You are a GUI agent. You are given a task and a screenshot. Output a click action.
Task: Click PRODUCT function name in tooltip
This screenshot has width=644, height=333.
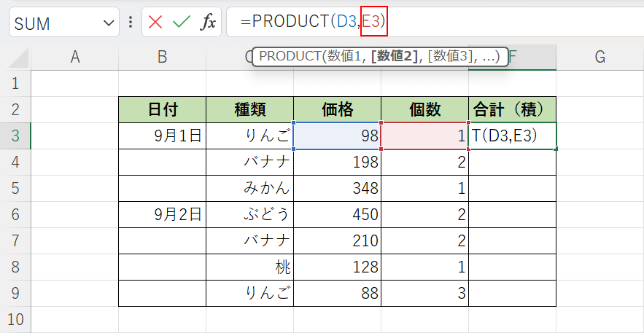tap(287, 58)
